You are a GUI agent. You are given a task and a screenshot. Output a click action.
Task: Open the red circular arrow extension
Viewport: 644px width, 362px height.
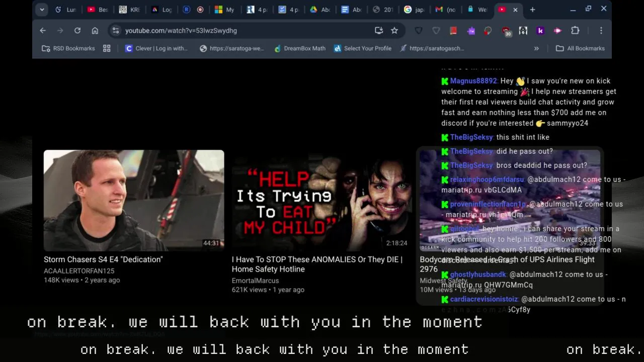pyautogui.click(x=488, y=31)
